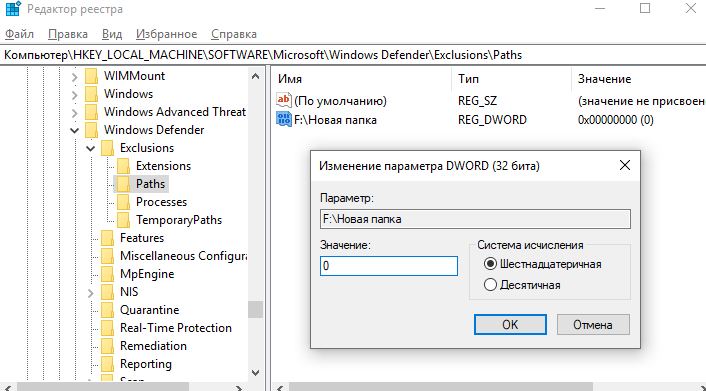Select the Real-Time Protection tree label
This screenshot has height=391, width=706.
(x=176, y=328)
